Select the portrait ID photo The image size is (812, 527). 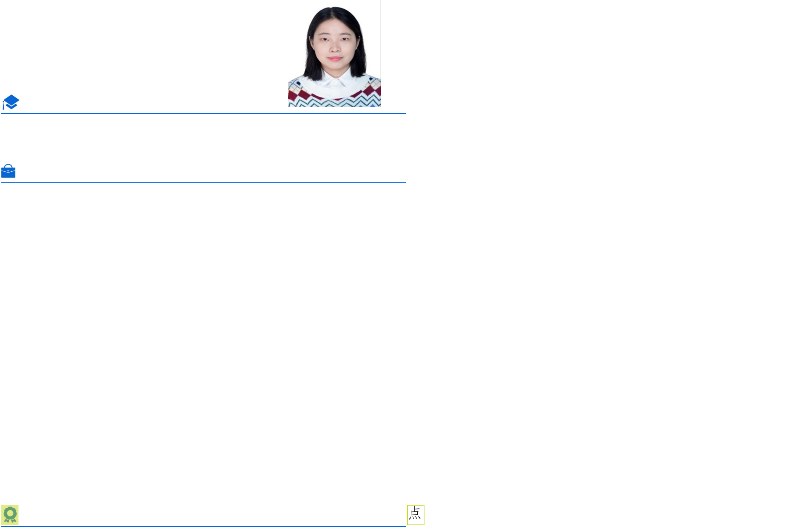[334, 53]
